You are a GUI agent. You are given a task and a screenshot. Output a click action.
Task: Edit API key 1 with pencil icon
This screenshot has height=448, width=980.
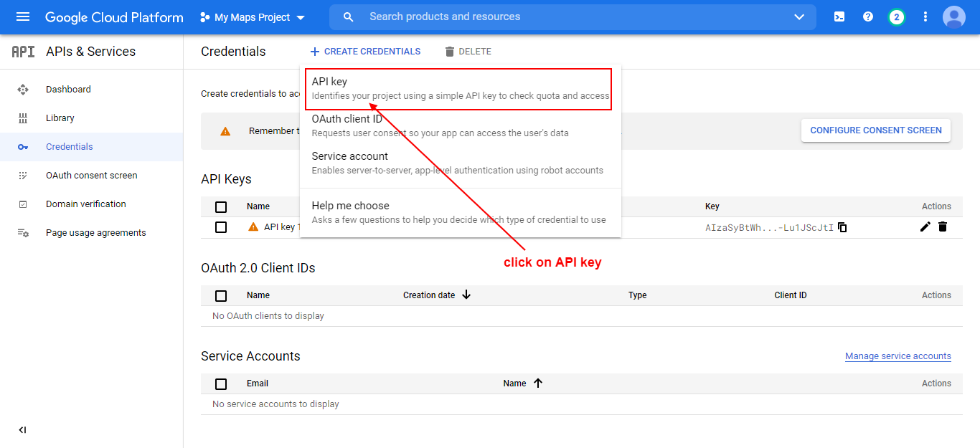pyautogui.click(x=925, y=227)
